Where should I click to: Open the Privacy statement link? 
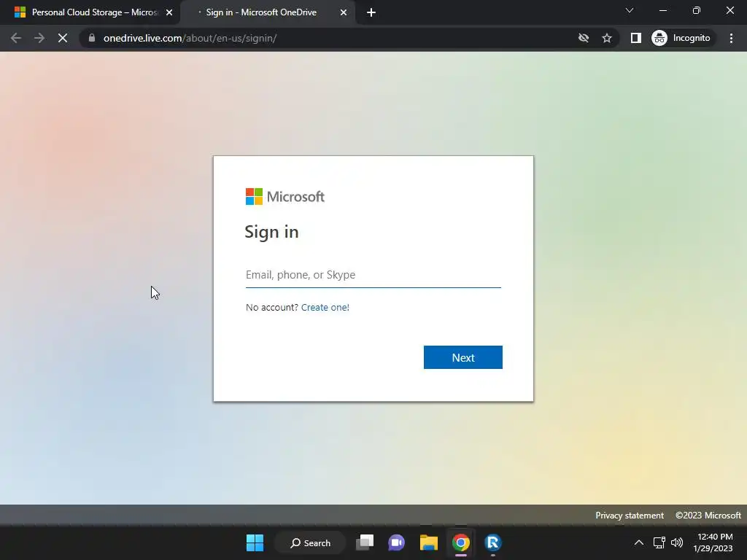click(x=630, y=516)
